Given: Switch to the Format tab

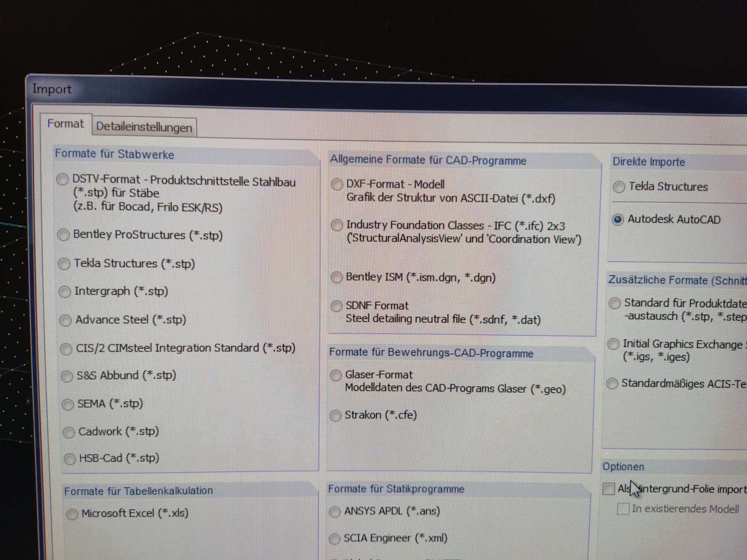Looking at the screenshot, I should 65,124.
